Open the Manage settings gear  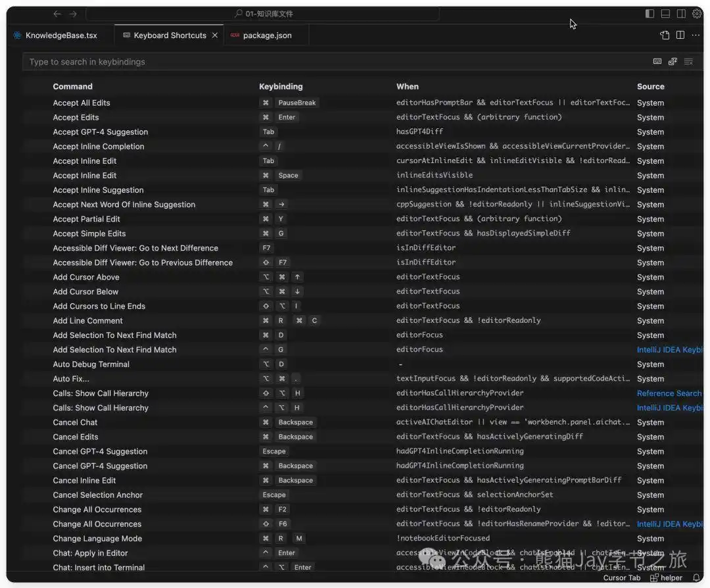(697, 13)
